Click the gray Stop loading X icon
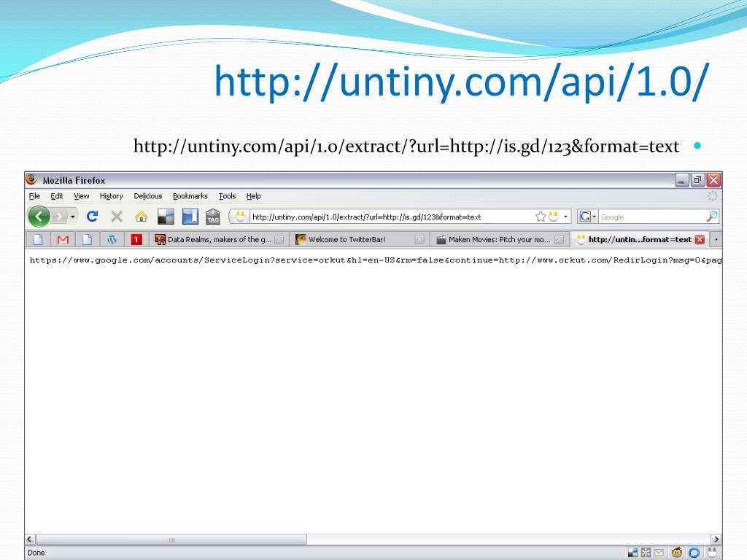 tap(117, 217)
